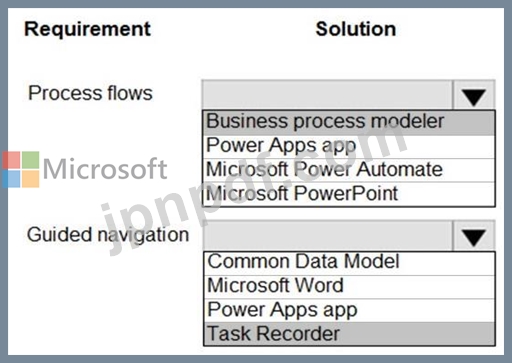Select Power Apps app under Guided navigation
512x363 pixels.
(349, 310)
